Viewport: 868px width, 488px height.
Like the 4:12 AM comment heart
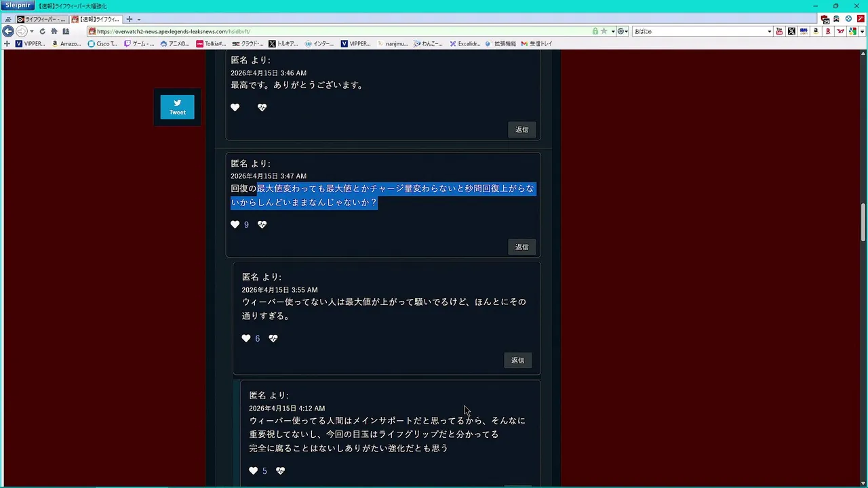click(x=254, y=471)
